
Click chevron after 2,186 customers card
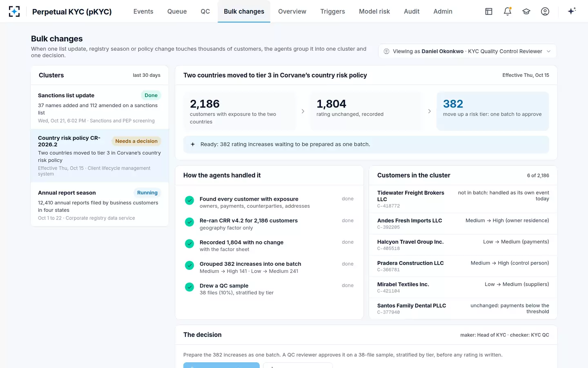(x=303, y=111)
